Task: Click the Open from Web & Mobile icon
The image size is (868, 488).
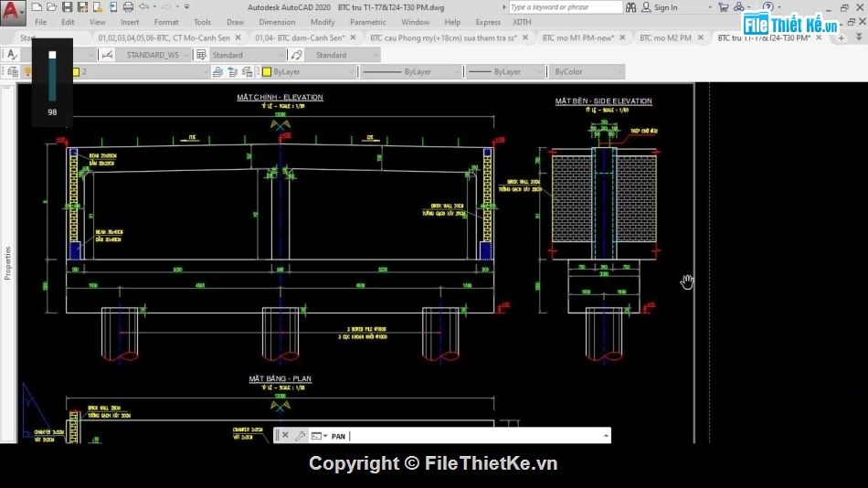Action: coord(98,7)
